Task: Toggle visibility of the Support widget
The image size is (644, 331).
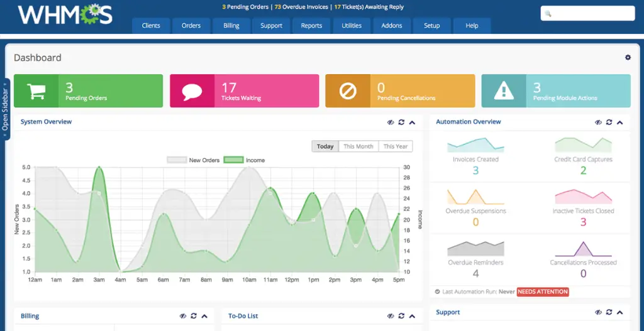Action: tap(598, 312)
